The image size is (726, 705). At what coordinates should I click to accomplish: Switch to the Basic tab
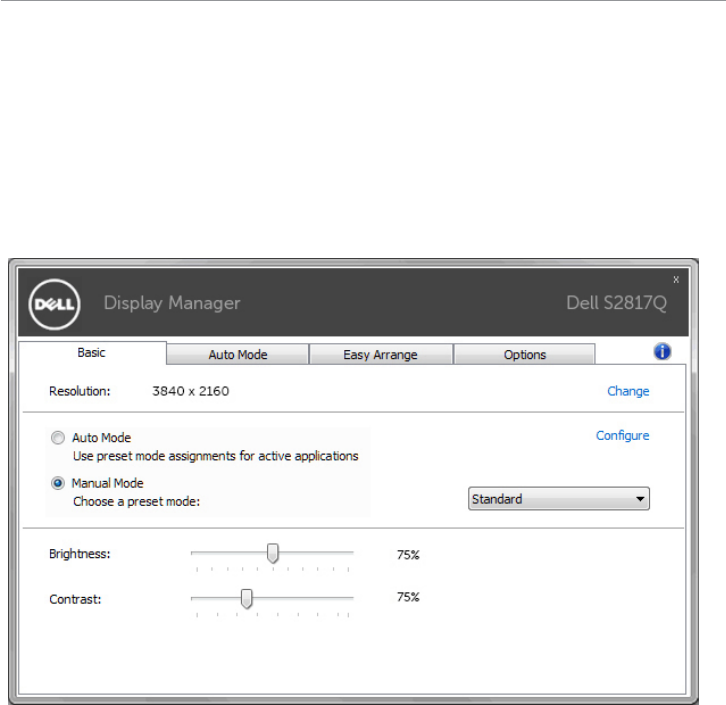[x=92, y=353]
